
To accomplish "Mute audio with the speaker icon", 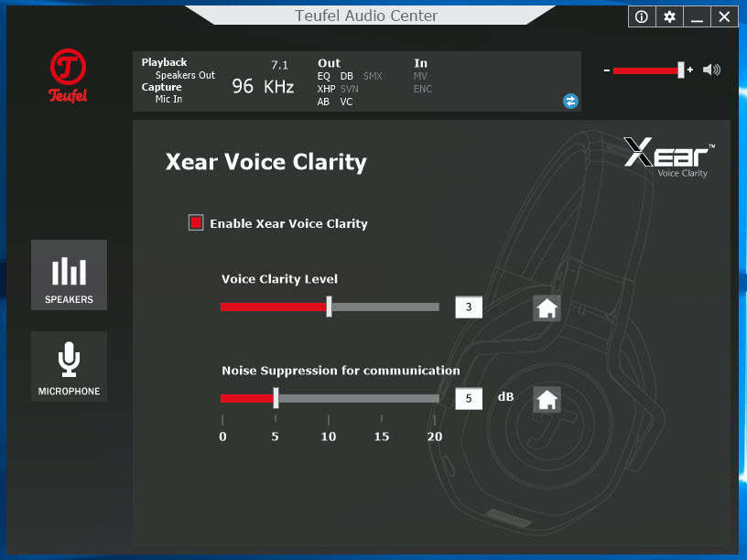I will tap(711, 70).
